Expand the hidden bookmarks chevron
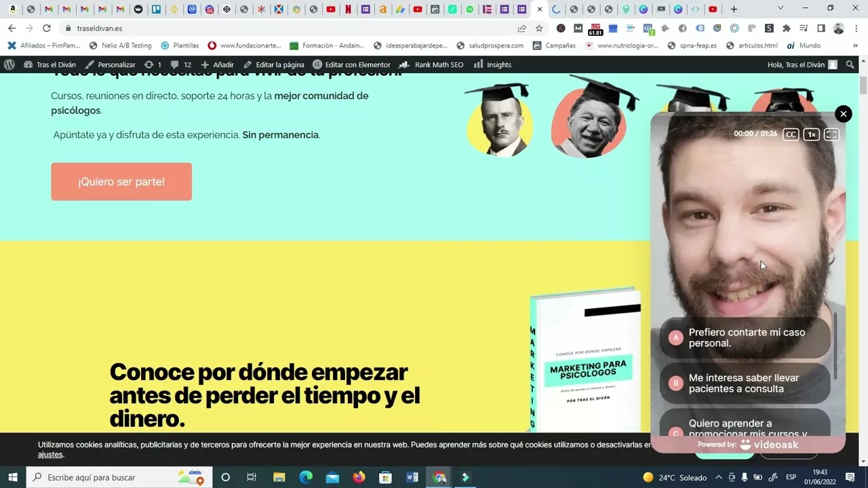This screenshot has width=868, height=488. pyautogui.click(x=855, y=45)
